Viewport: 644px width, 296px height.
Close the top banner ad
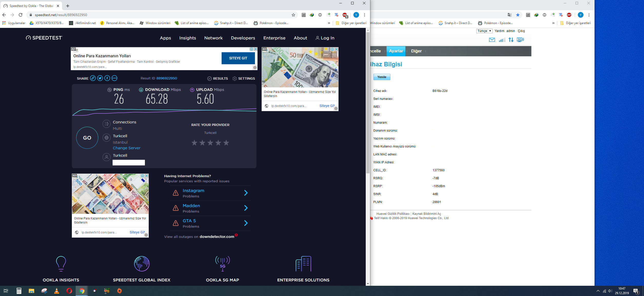pos(255,49)
